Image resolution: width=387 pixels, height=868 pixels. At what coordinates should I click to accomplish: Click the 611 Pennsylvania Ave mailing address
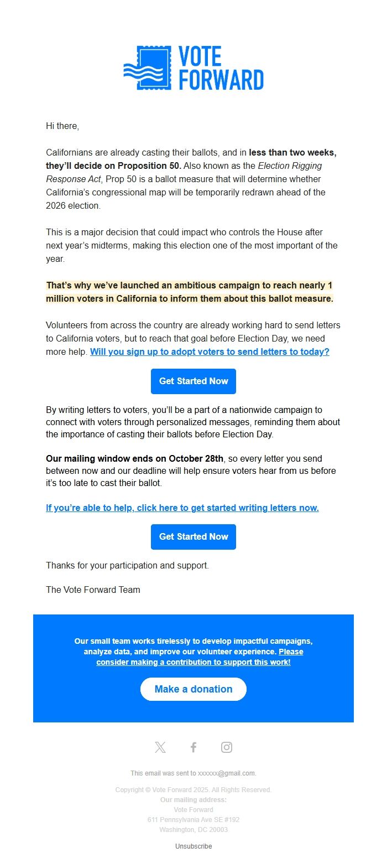click(x=193, y=819)
